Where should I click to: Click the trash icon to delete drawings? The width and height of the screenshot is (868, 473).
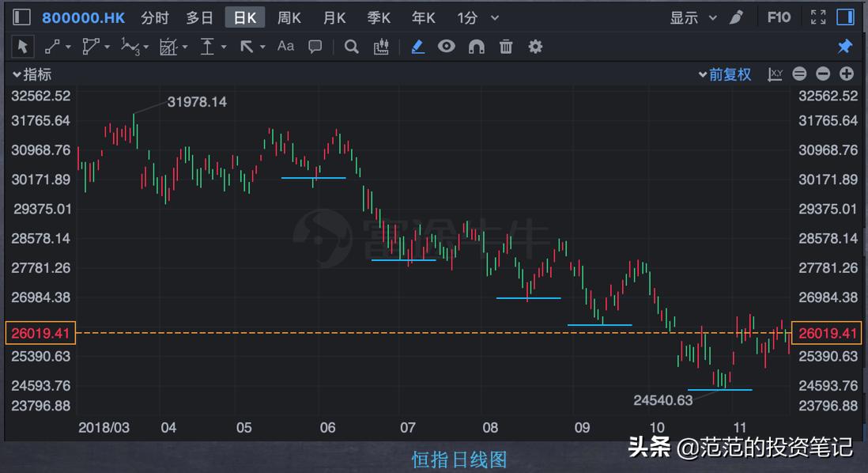pos(506,47)
